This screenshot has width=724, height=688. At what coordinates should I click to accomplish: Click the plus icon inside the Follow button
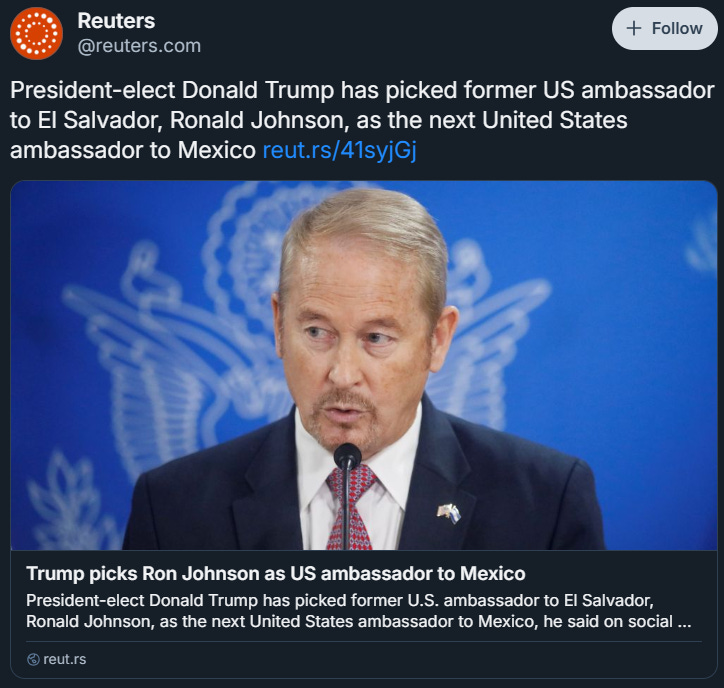click(634, 28)
